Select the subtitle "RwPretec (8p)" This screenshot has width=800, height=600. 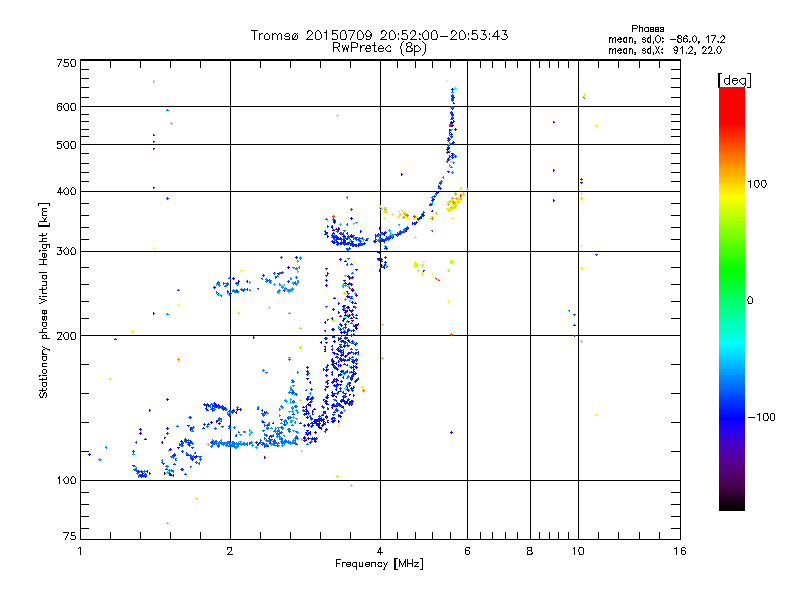tap(379, 48)
